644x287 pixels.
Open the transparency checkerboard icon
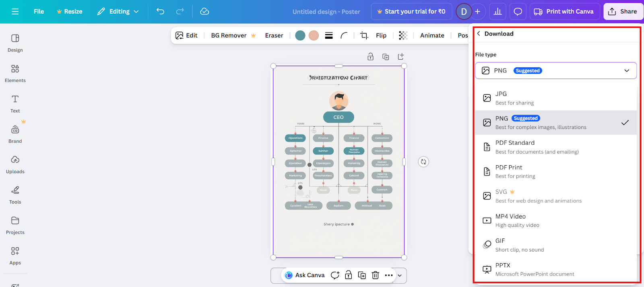[403, 35]
